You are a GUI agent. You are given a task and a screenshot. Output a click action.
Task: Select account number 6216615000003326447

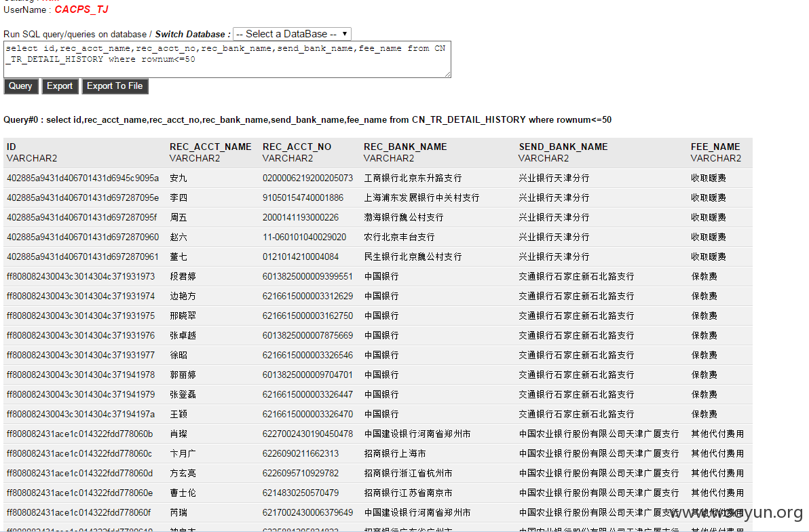[x=307, y=394]
